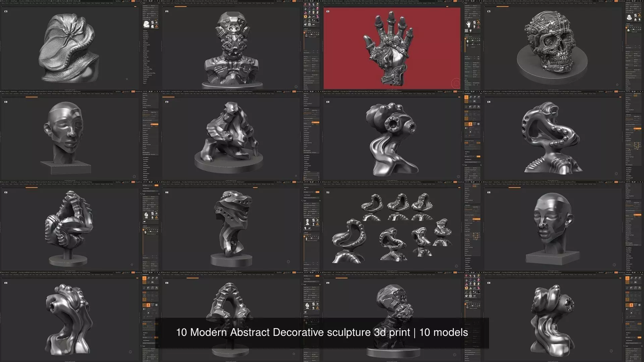The image size is (644, 362).
Task: Click the circular gizmo in the red hand viewport
Action: pyautogui.click(x=456, y=83)
